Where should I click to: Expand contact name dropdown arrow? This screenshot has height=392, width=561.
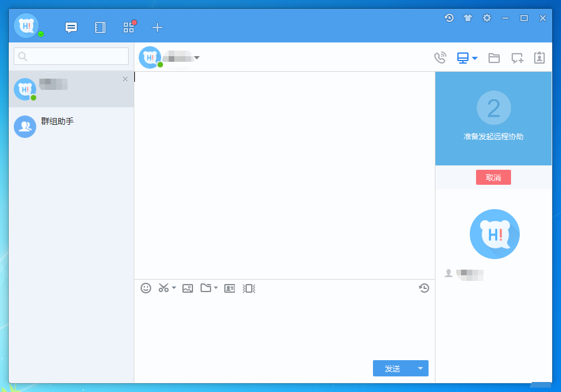point(197,57)
